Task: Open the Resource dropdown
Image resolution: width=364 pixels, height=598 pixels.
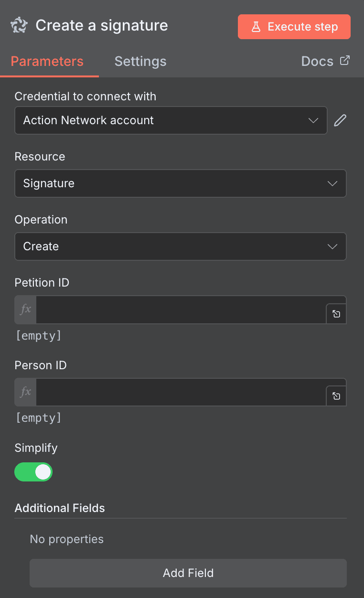Action: click(x=181, y=183)
